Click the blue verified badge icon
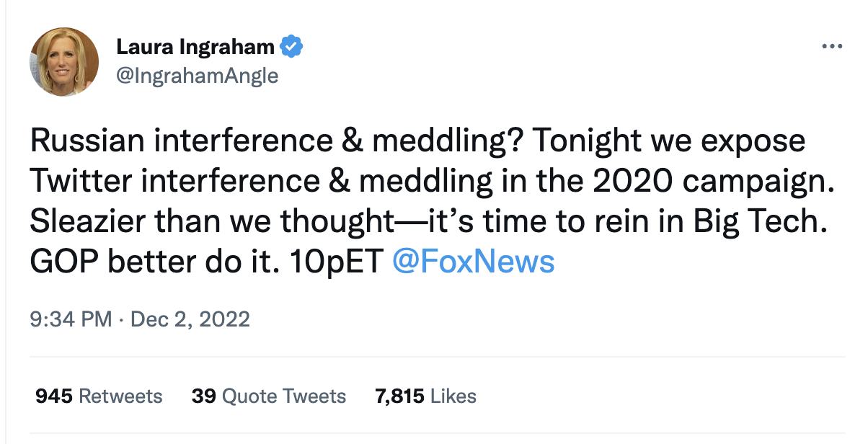 point(291,47)
